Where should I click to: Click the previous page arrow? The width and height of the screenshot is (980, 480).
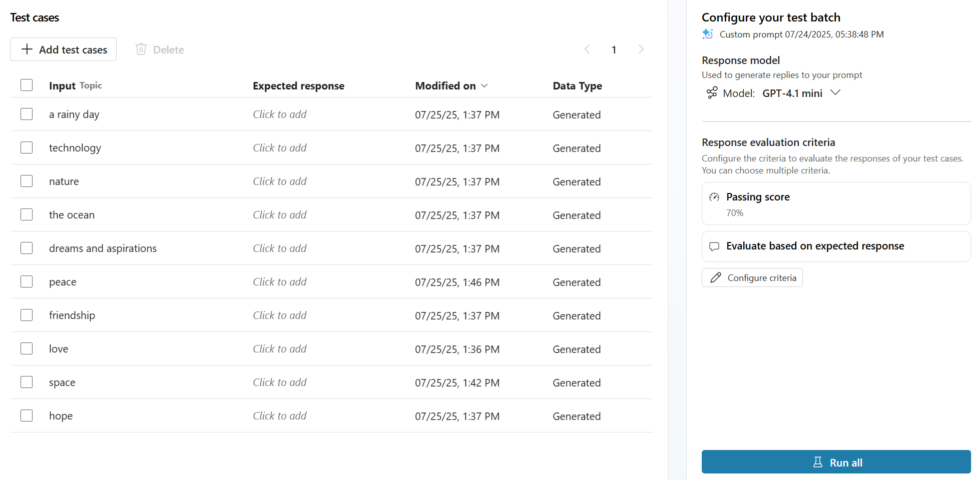tap(587, 49)
